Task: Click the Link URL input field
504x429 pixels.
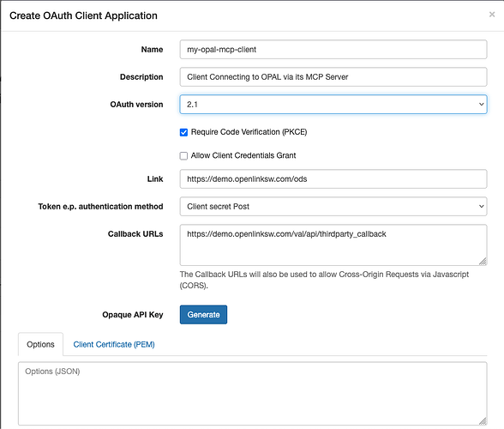Action: coord(333,179)
